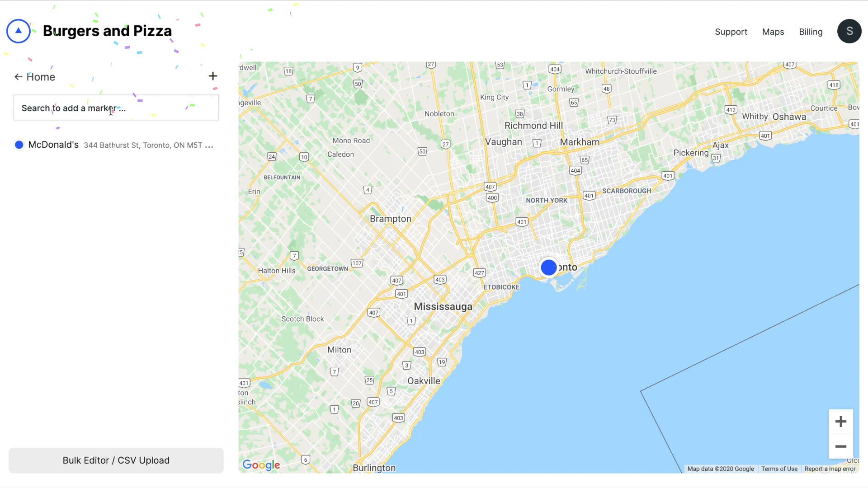Click the Burlington map label
Screen dimensions: 868x488
click(x=374, y=468)
